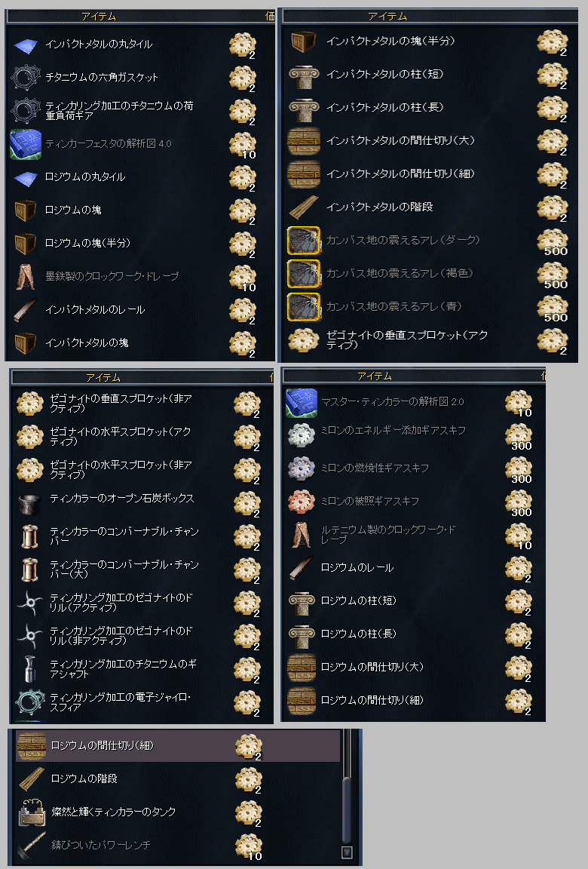Click the bottom list scrollbar thumb
The height and width of the screenshot is (869, 588).
click(x=347, y=810)
